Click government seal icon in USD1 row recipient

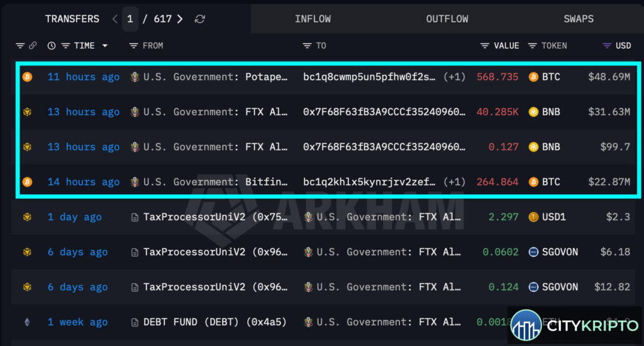pos(308,217)
